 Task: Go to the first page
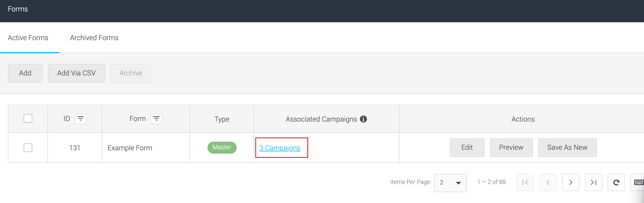[525, 182]
